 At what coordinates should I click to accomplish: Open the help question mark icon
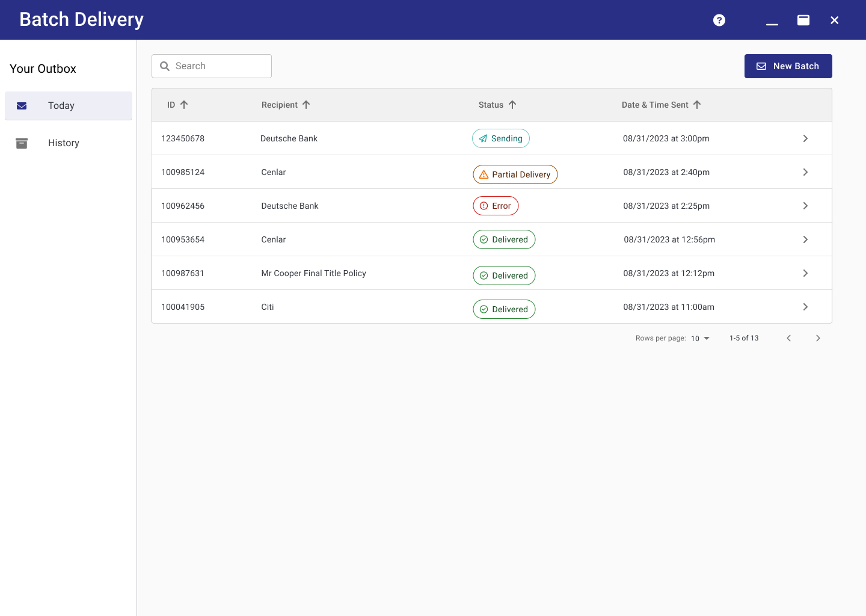click(x=719, y=20)
